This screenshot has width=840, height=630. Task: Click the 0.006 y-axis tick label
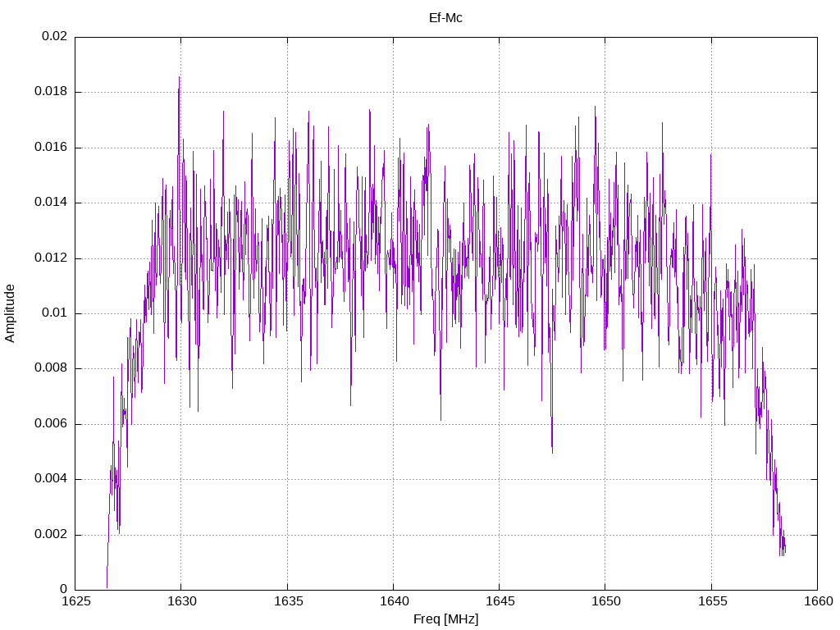click(x=52, y=424)
